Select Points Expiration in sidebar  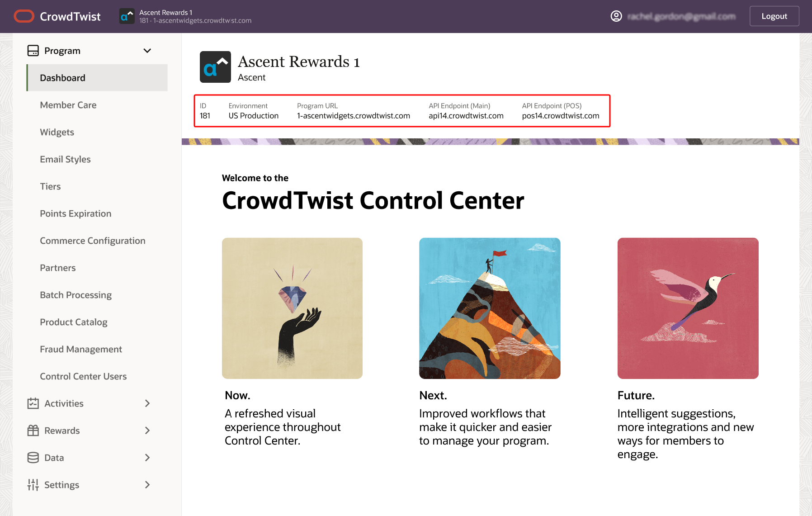click(x=76, y=213)
